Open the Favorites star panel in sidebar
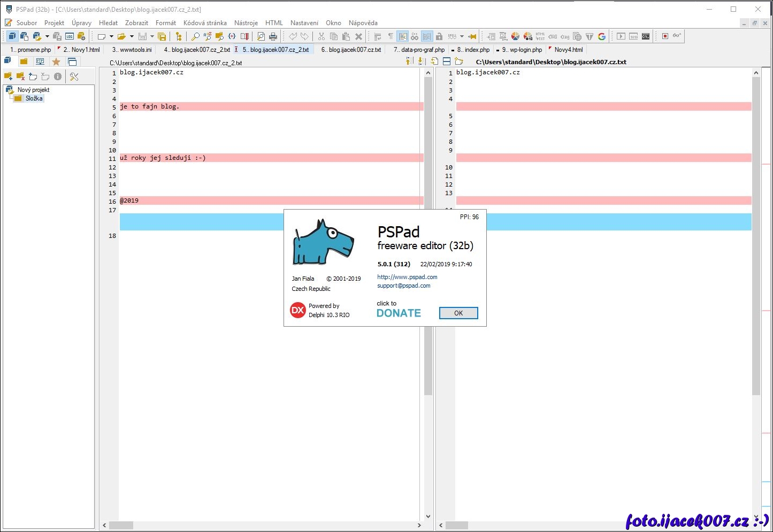This screenshot has height=532, width=773. (56, 61)
